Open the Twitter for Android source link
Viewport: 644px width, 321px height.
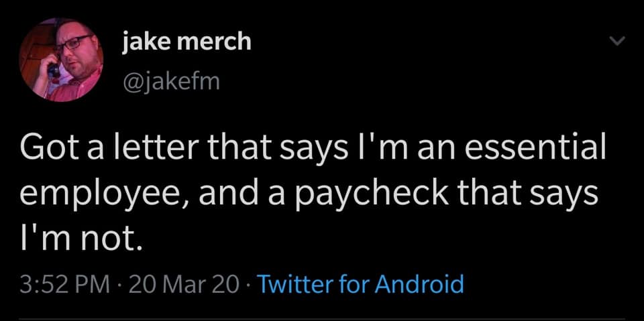[x=360, y=284]
